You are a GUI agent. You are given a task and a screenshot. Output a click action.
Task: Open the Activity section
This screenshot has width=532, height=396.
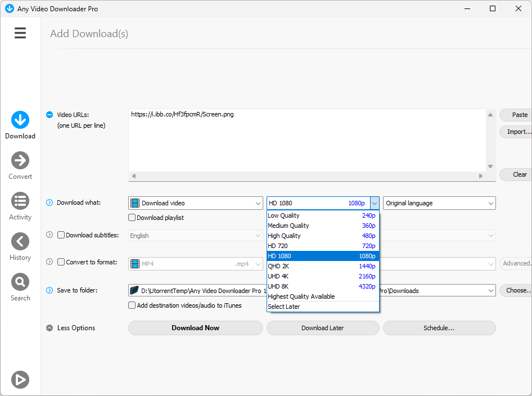(20, 206)
